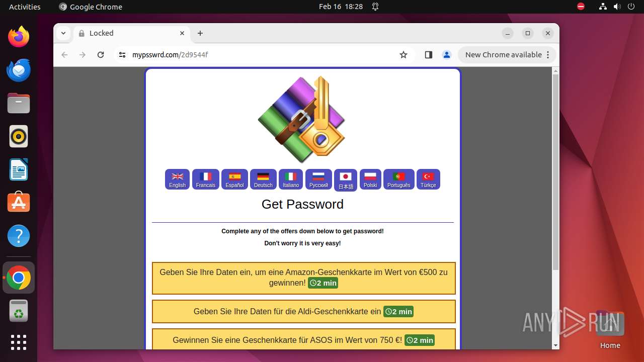
Task: Open the Trash from the dock
Action: (x=19, y=311)
